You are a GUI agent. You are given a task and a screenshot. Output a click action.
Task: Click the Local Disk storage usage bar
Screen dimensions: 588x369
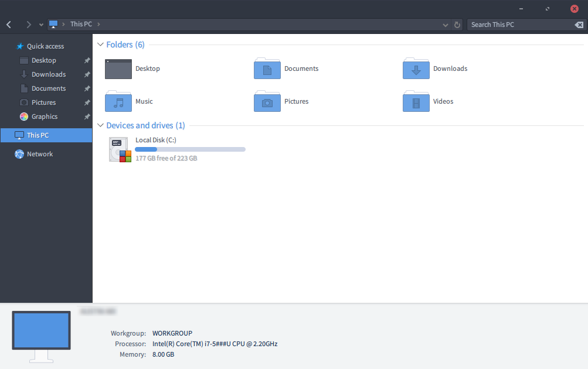[x=190, y=149]
